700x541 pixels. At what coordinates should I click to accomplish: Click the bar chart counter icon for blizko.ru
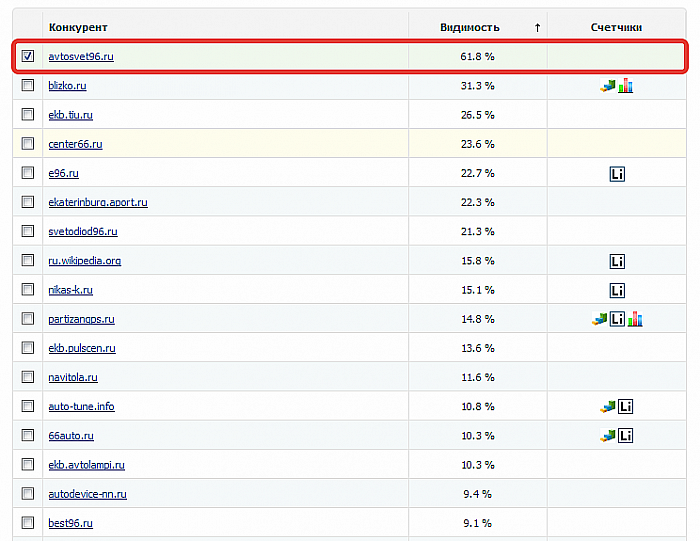[625, 86]
